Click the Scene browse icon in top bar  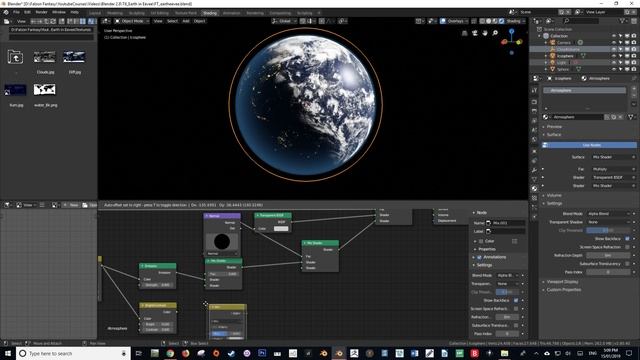pos(512,12)
